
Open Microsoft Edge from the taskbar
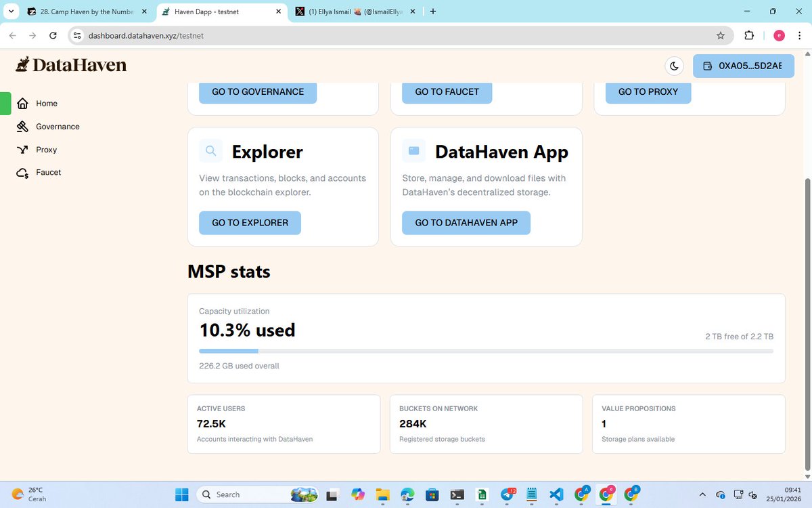click(407, 494)
